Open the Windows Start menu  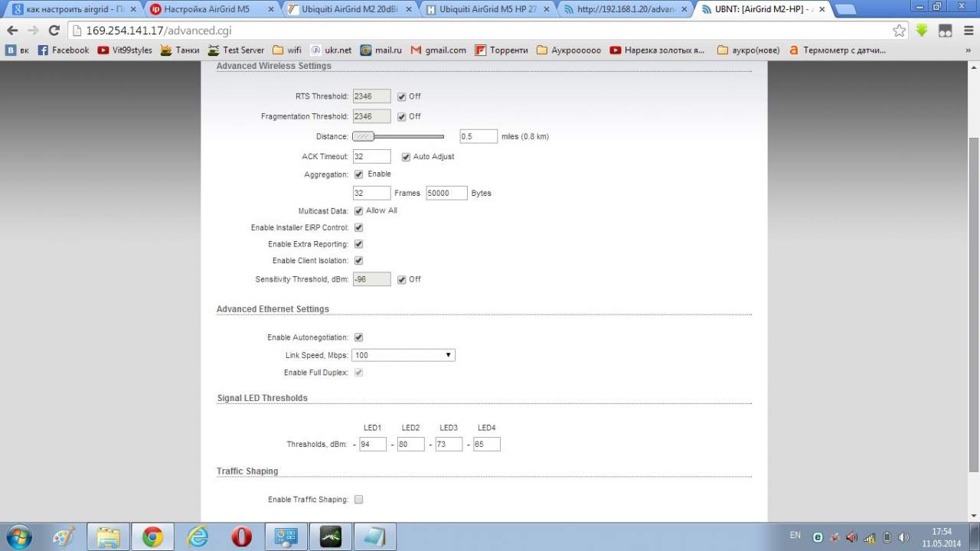click(x=18, y=537)
